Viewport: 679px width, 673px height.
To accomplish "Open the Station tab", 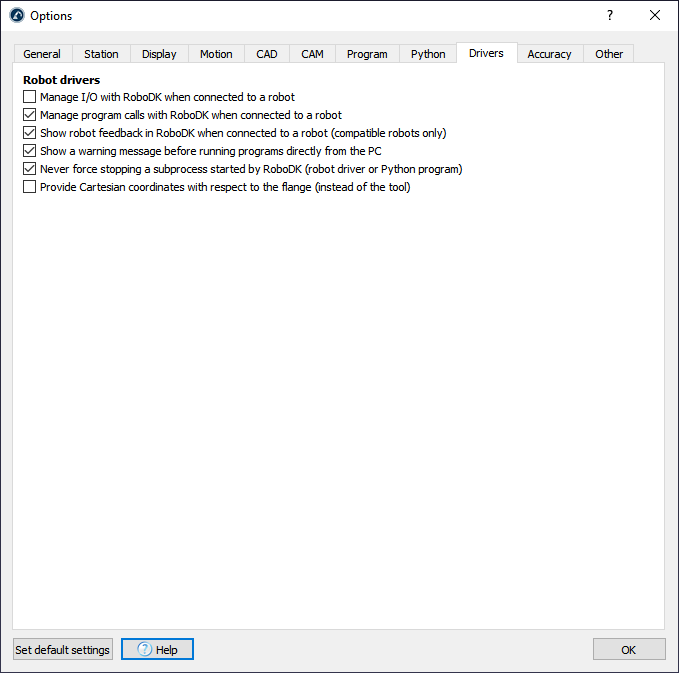I will pos(101,54).
